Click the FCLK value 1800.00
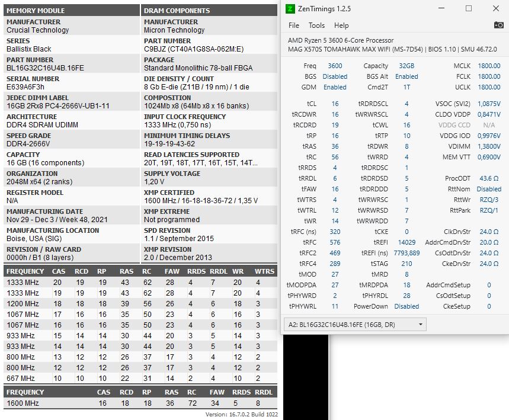 [489, 76]
